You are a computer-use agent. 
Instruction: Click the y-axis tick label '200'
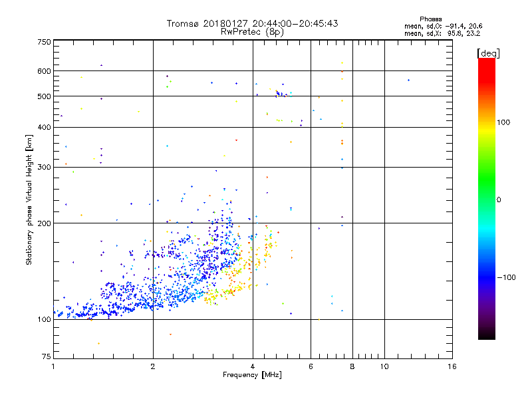[45, 223]
